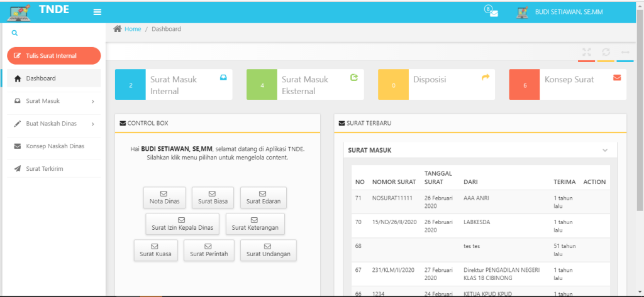Click the hamburger menu toggle icon
Screen dimensions: 644x297
click(97, 12)
